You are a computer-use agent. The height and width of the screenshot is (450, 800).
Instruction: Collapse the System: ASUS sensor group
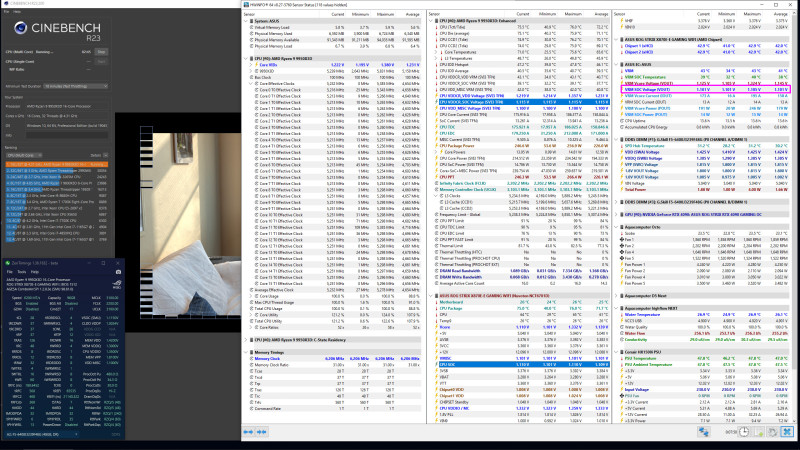pos(246,21)
